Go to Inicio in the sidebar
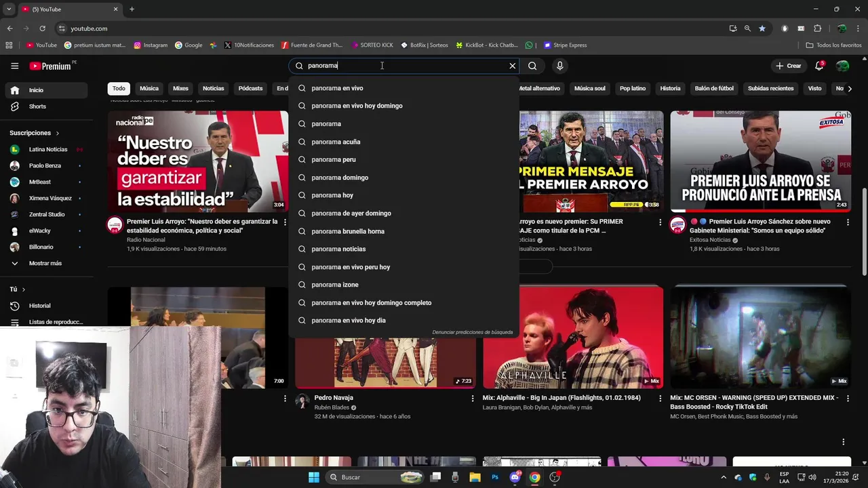868x488 pixels. click(x=46, y=90)
